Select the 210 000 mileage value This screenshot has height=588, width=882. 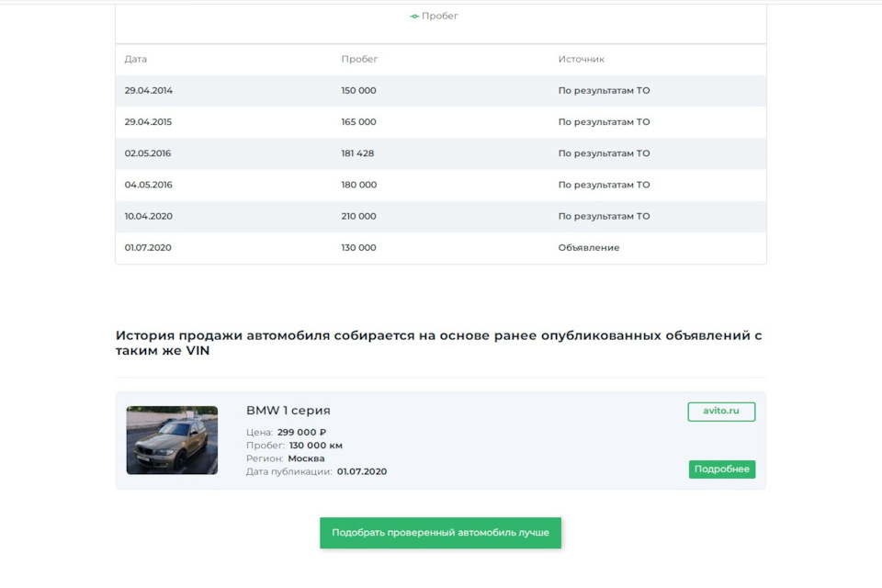[358, 216]
